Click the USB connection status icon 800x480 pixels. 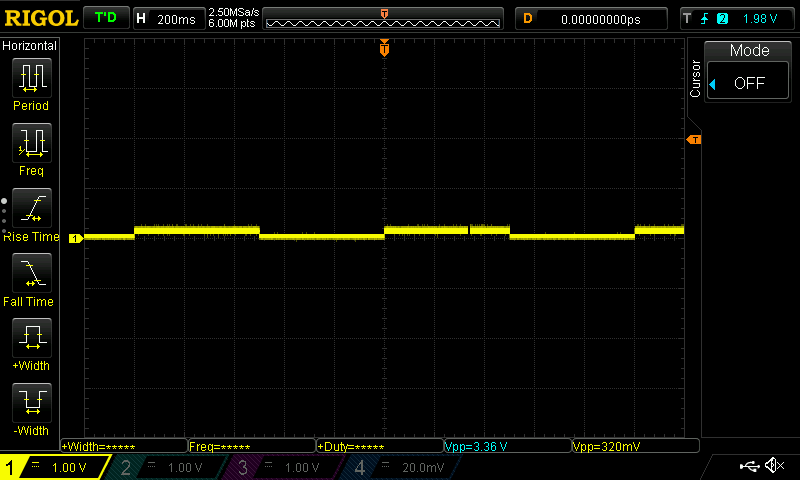pyautogui.click(x=749, y=466)
